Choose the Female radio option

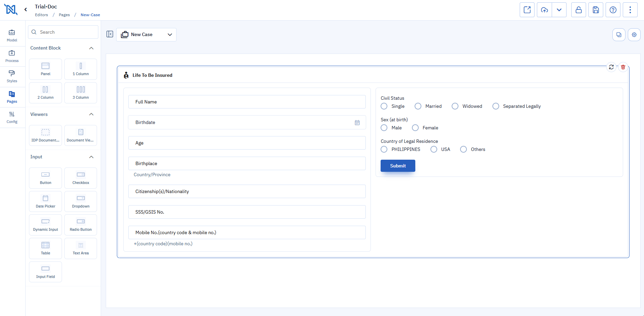415,128
